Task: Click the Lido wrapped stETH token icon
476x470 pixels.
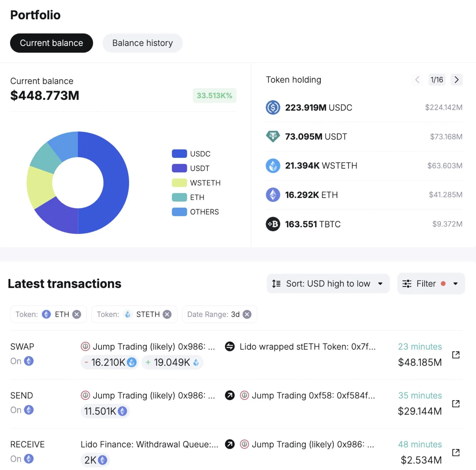Action: 230,346
